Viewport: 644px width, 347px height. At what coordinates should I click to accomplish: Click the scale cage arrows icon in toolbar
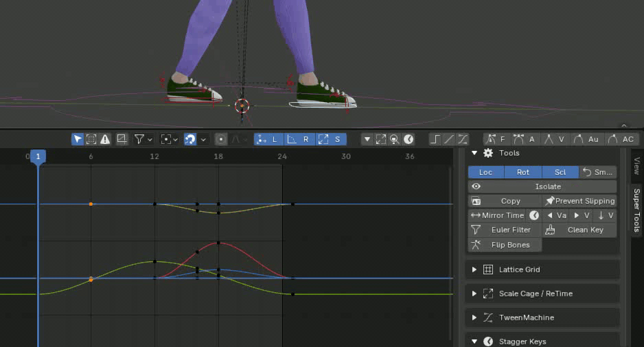pyautogui.click(x=381, y=139)
